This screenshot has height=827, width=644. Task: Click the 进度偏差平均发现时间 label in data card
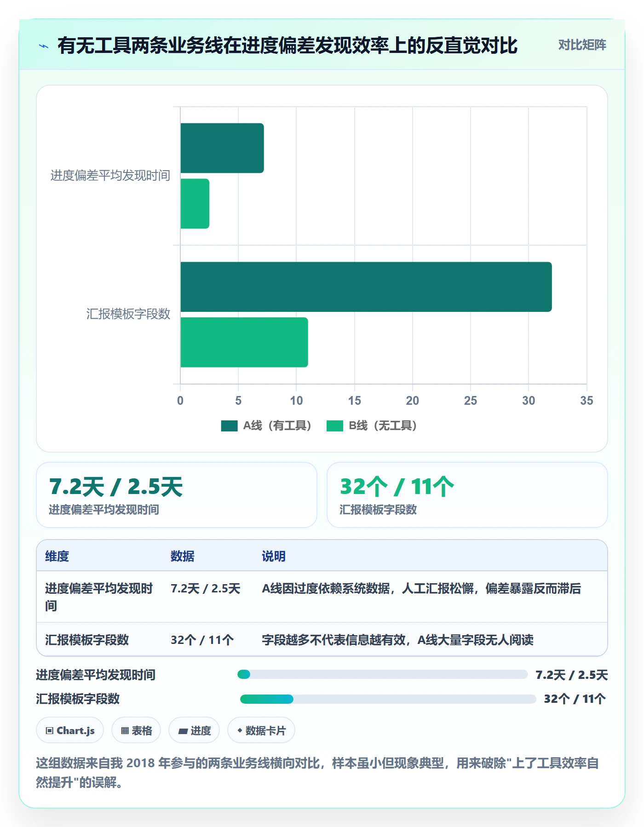pyautogui.click(x=104, y=510)
